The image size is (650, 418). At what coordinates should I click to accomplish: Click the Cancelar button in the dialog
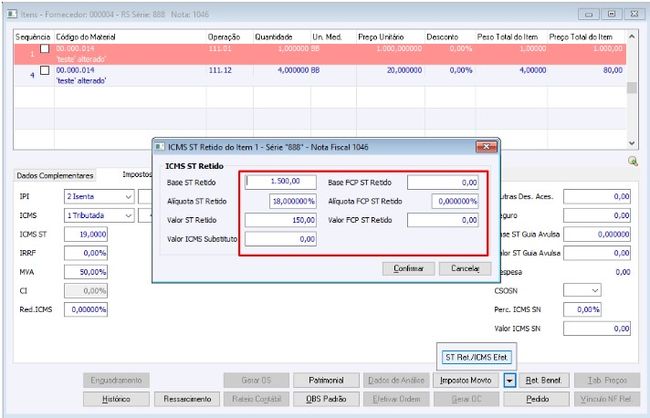pyautogui.click(x=465, y=269)
